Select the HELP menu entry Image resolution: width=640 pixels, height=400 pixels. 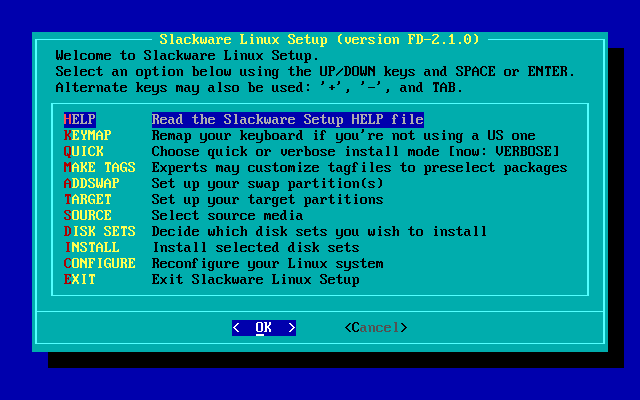[80, 119]
